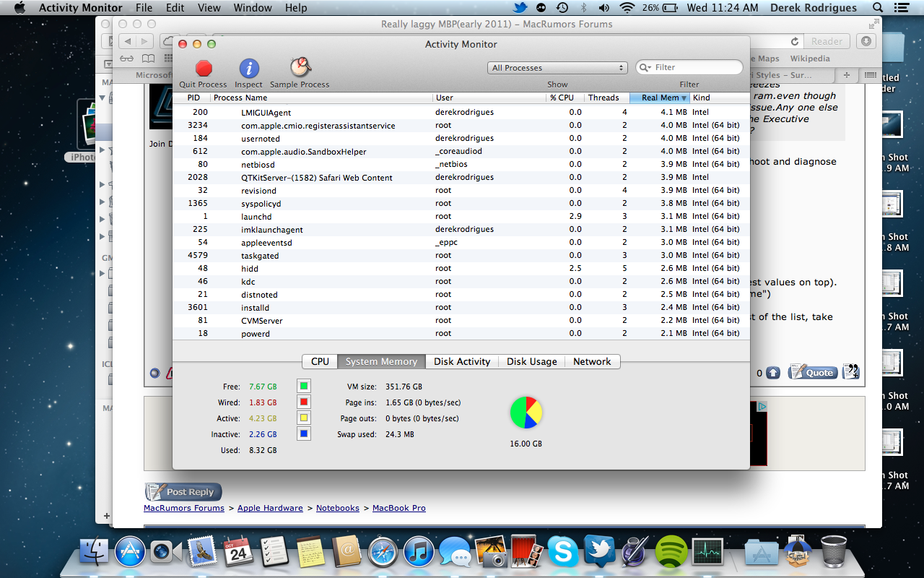Select the taskgated process row
Image resolution: width=924 pixels, height=578 pixels.
461,255
